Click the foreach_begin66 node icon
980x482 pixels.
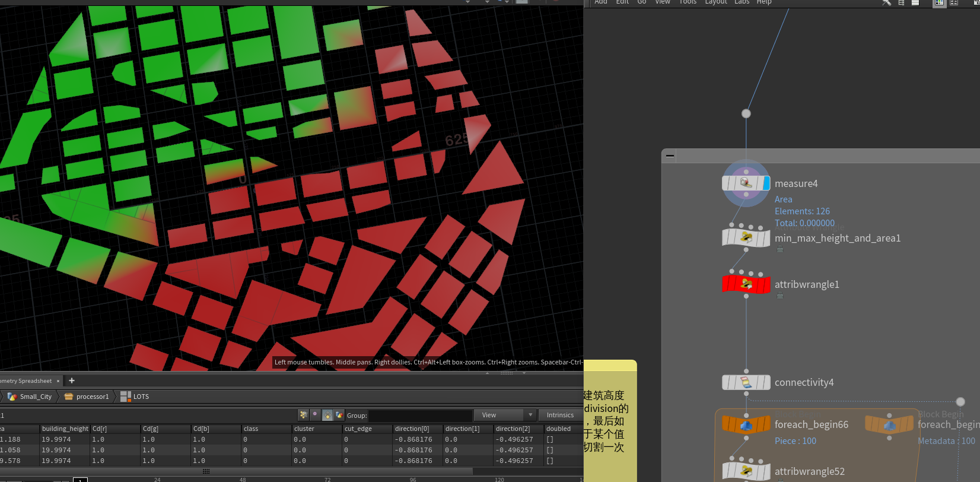click(746, 424)
